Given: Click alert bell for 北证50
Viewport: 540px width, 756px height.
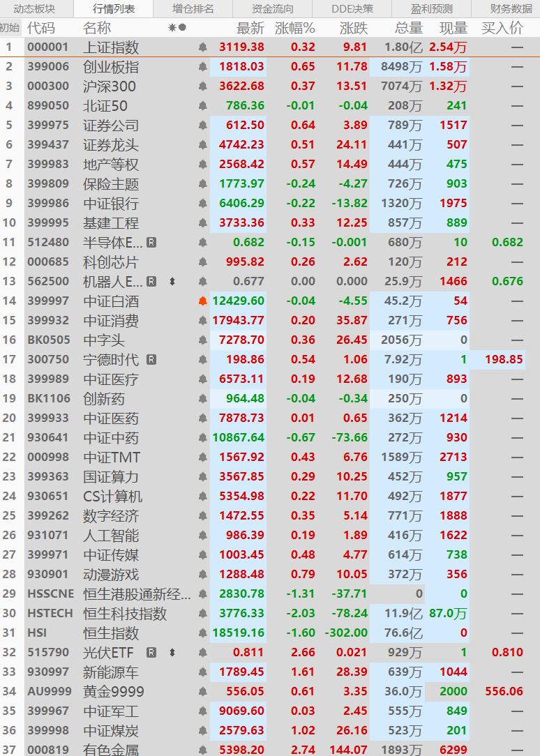Looking at the screenshot, I should pos(202,105).
